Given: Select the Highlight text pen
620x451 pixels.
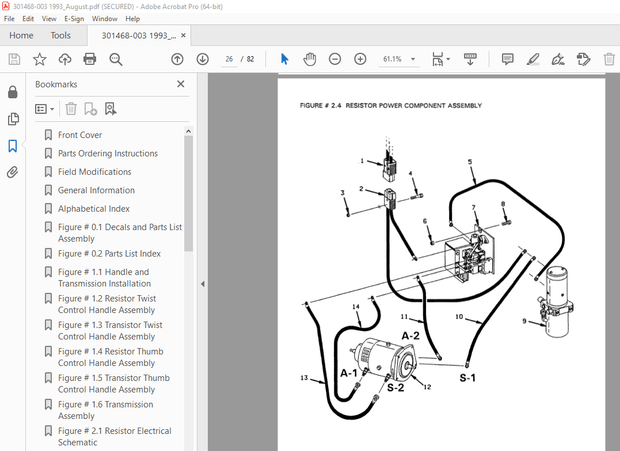Looking at the screenshot, I should 533,59.
